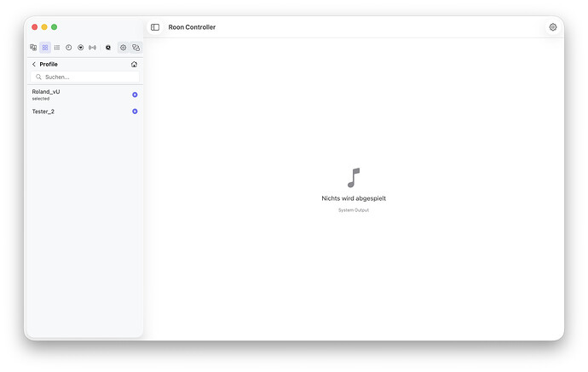
Task: Click the shapes icon in sidebar toolbar
Action: 135,48
